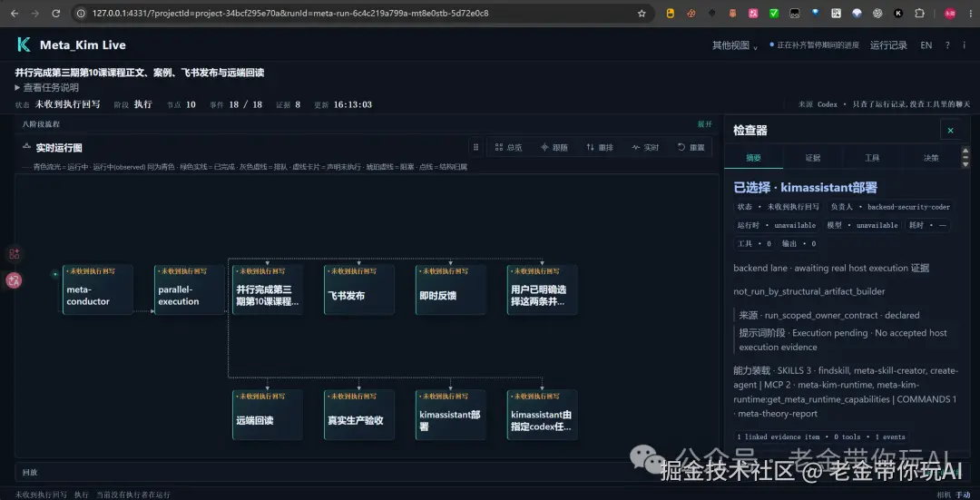This screenshot has width=980, height=500.
Task: Open the yellow mouse extension icon
Action: pos(670,13)
